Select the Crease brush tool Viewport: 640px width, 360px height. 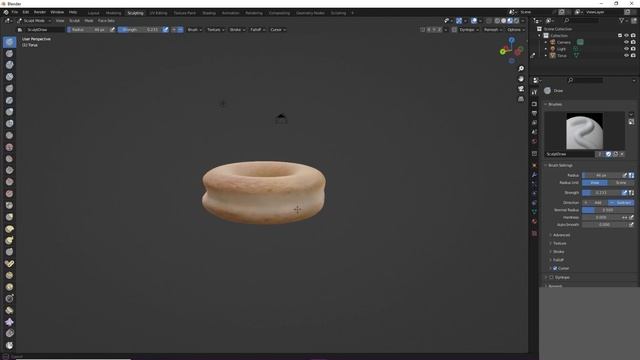pos(9,135)
